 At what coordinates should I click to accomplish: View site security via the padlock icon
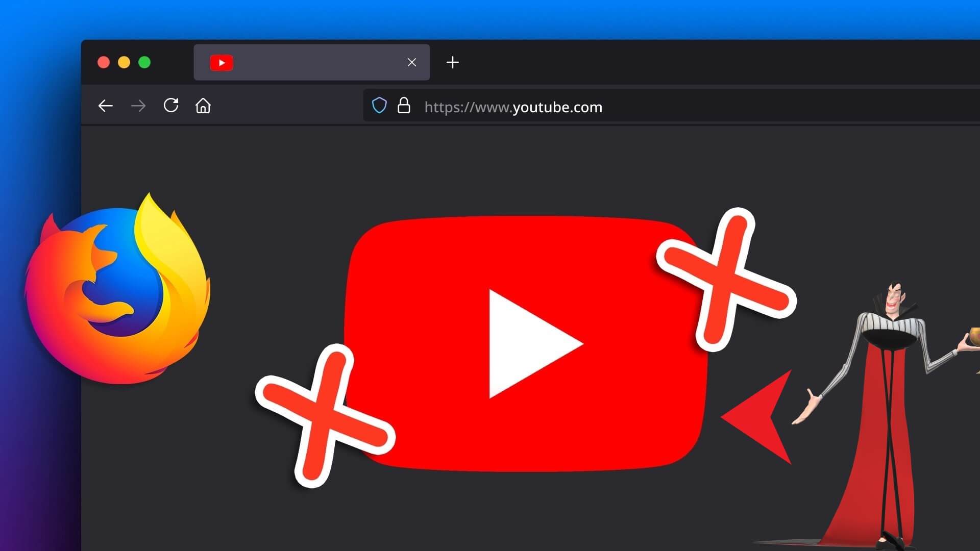pos(404,106)
